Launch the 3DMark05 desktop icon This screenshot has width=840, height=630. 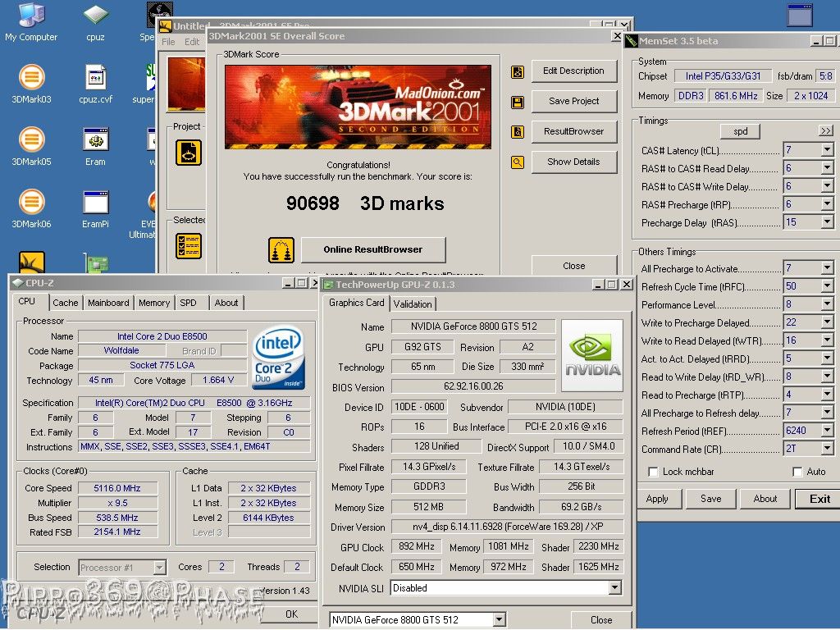[32, 147]
